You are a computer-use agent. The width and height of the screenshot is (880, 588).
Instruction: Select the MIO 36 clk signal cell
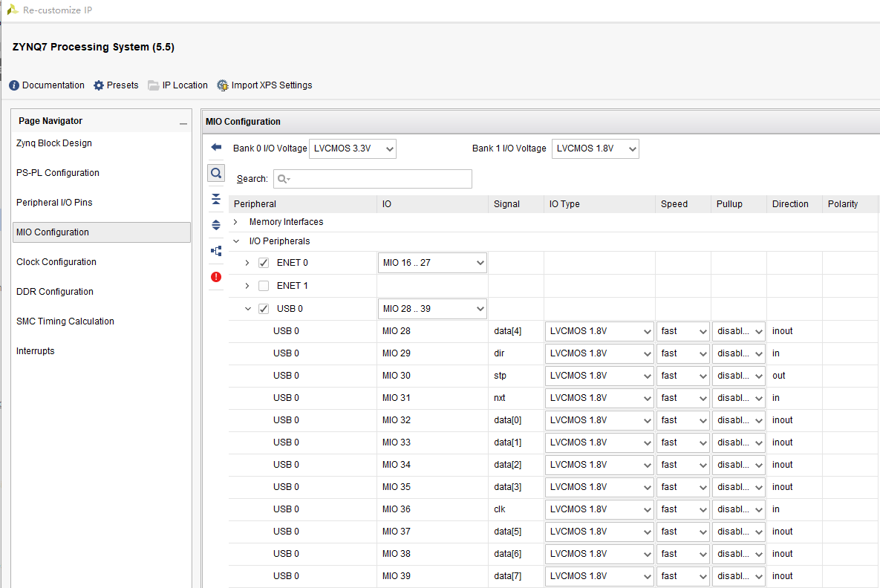coord(516,509)
